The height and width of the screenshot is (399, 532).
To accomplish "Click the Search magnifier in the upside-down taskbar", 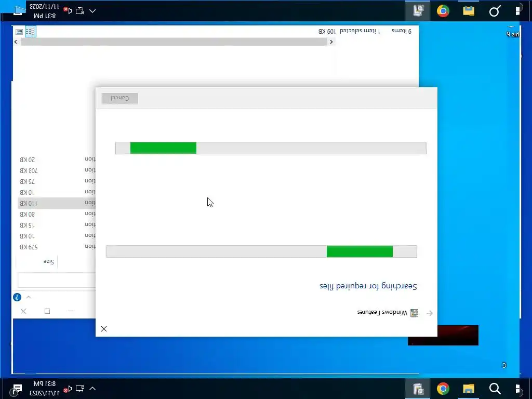I will point(495,11).
